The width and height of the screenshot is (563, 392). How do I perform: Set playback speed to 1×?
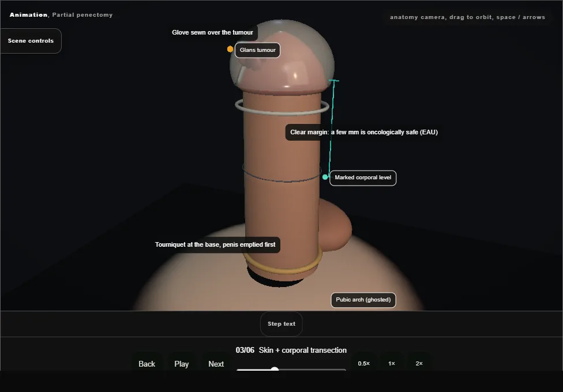coord(392,363)
